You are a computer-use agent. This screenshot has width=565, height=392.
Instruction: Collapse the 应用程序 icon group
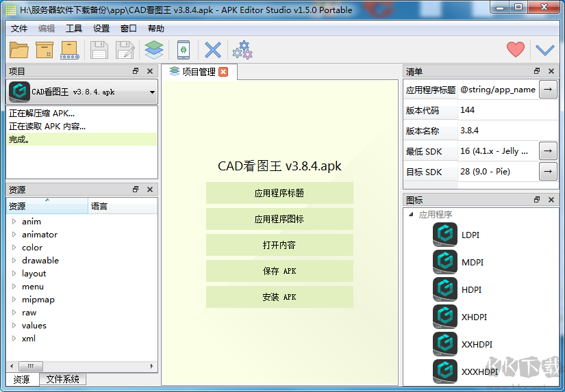[411, 215]
